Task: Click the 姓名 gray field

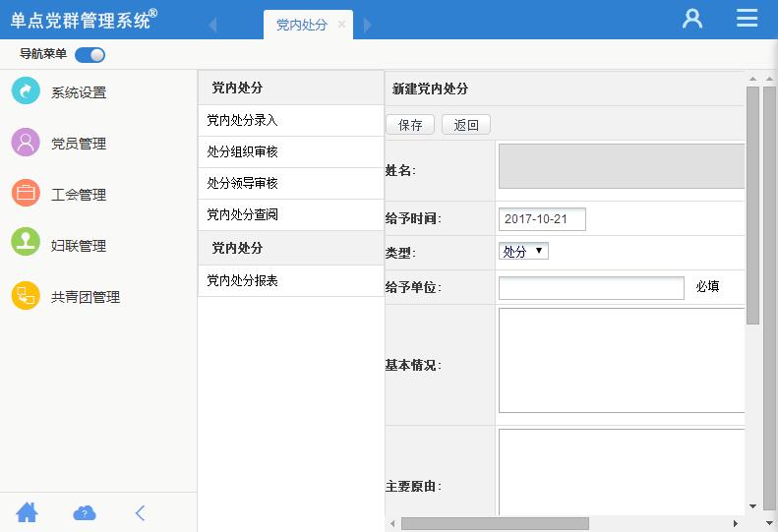Action: (x=622, y=166)
